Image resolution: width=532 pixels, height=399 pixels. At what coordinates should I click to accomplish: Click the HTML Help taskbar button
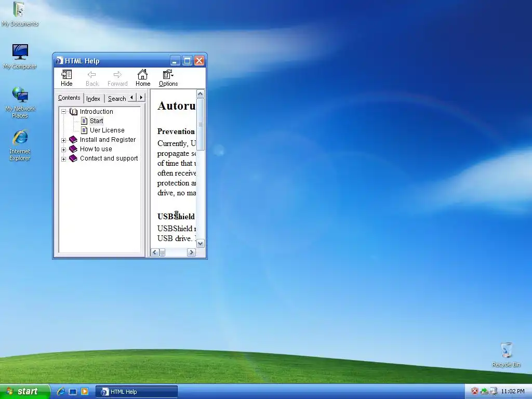point(137,392)
